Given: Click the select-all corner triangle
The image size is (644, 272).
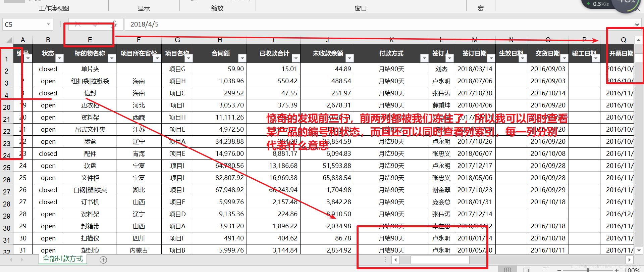Looking at the screenshot, I should click(9, 40).
